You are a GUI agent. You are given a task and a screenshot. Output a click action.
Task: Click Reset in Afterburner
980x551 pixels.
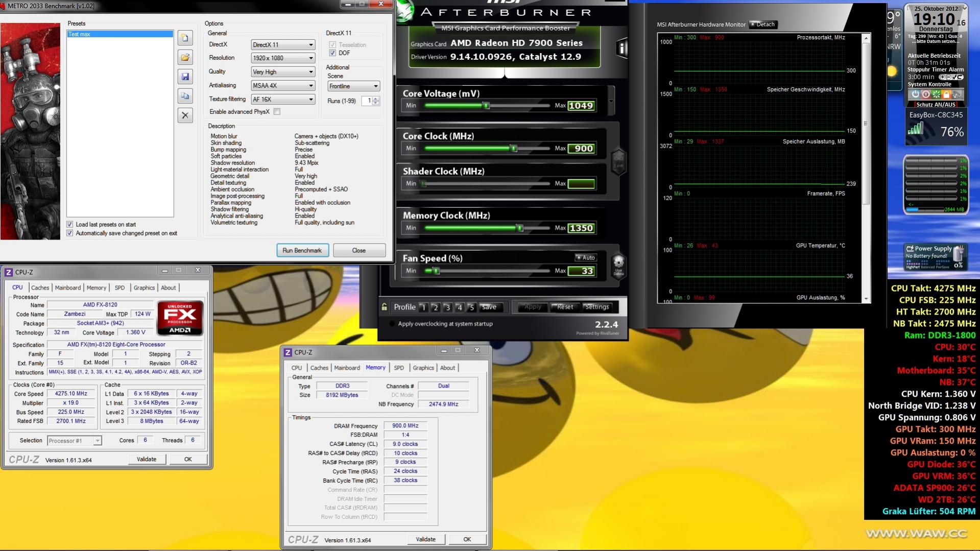tap(565, 307)
